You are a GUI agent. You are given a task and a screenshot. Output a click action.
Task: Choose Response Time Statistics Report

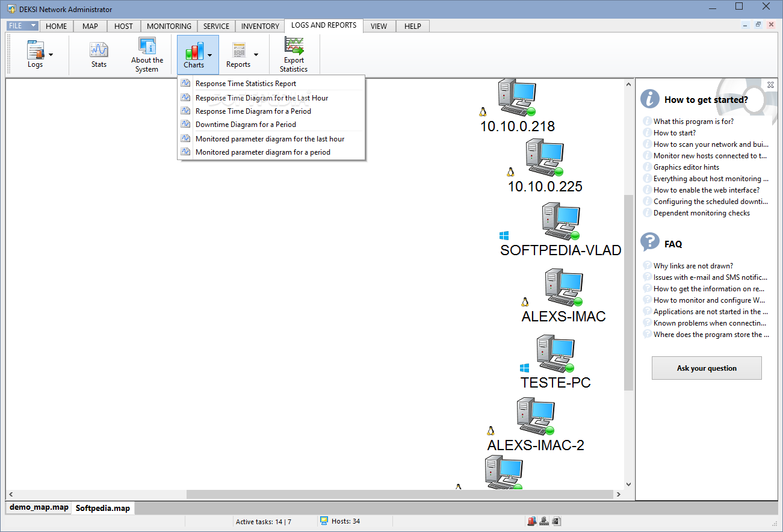271,84
